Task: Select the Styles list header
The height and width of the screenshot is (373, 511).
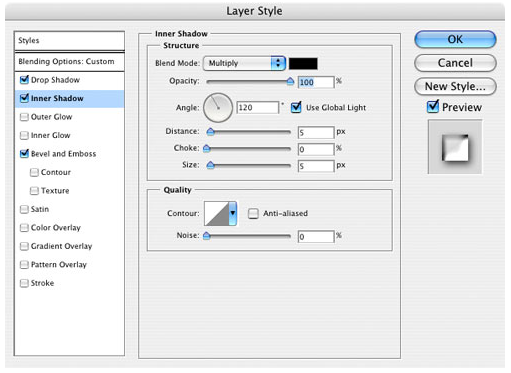Action: (69, 41)
